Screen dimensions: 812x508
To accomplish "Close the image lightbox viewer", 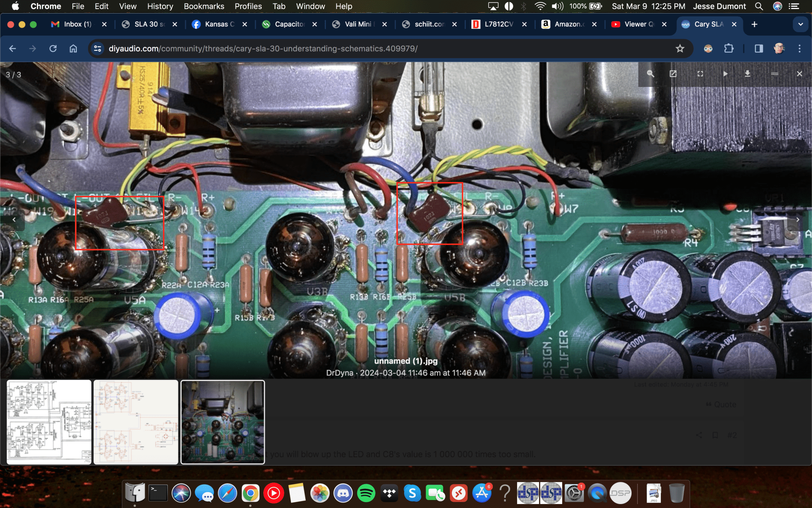I will pos(799,74).
